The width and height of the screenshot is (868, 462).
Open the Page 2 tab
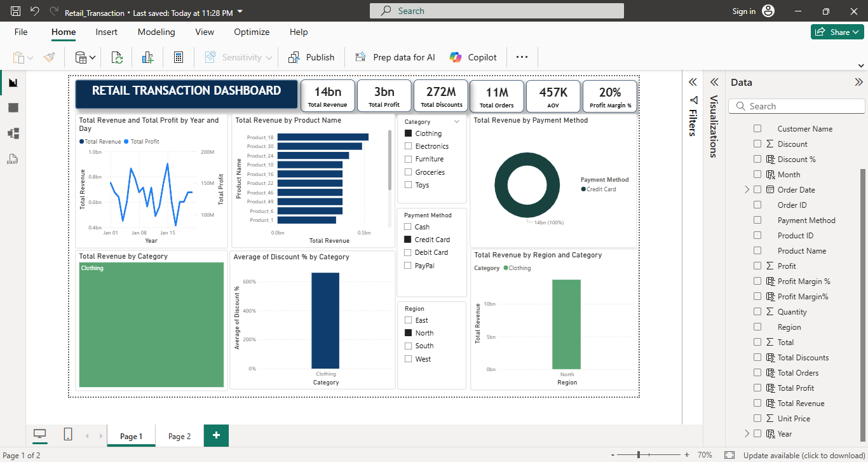pos(179,436)
